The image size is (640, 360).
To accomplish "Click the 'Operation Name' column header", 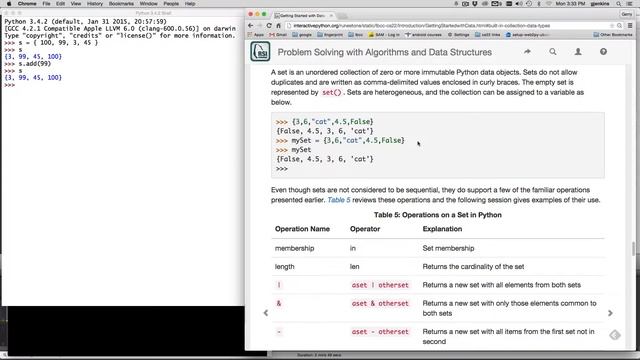I will click(302, 229).
